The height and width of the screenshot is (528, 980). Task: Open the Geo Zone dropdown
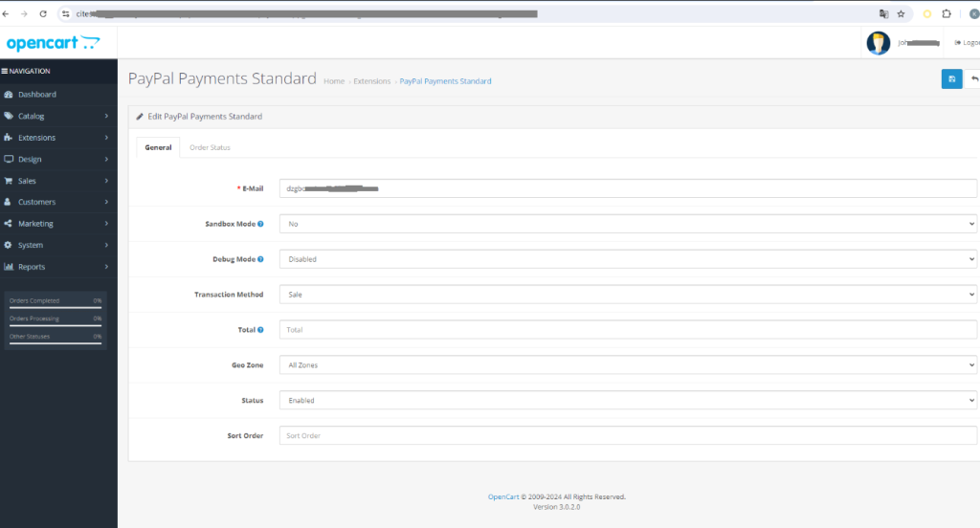click(628, 365)
